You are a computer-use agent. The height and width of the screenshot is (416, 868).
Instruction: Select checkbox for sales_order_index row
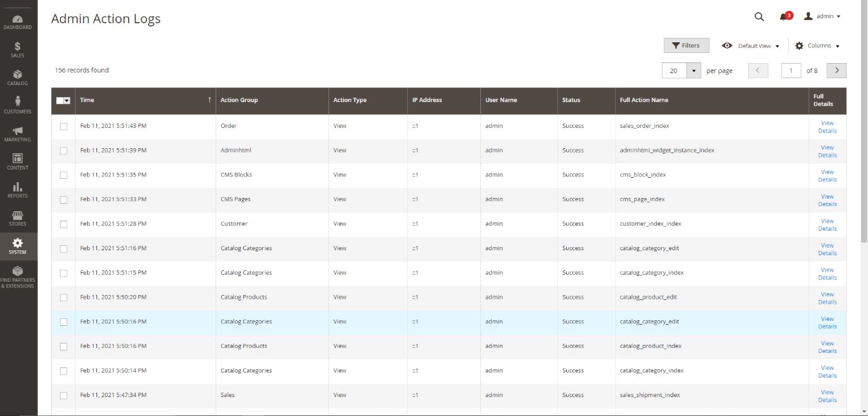(x=64, y=126)
